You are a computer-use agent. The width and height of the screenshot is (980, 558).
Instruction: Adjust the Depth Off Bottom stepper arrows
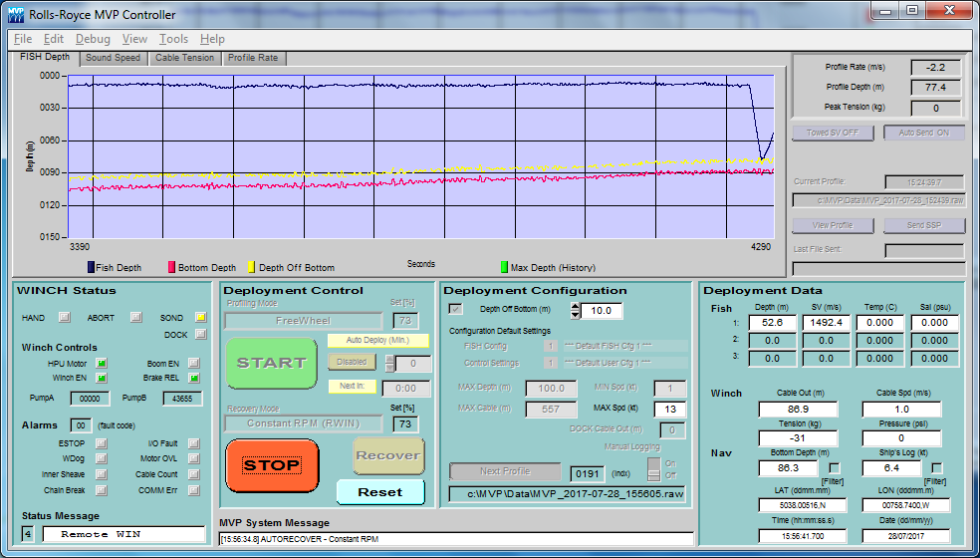pos(575,311)
